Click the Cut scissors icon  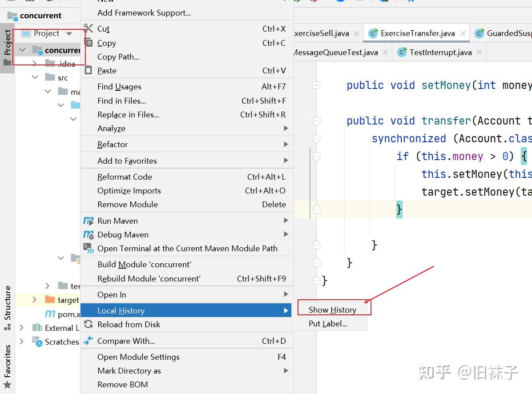pyautogui.click(x=88, y=28)
